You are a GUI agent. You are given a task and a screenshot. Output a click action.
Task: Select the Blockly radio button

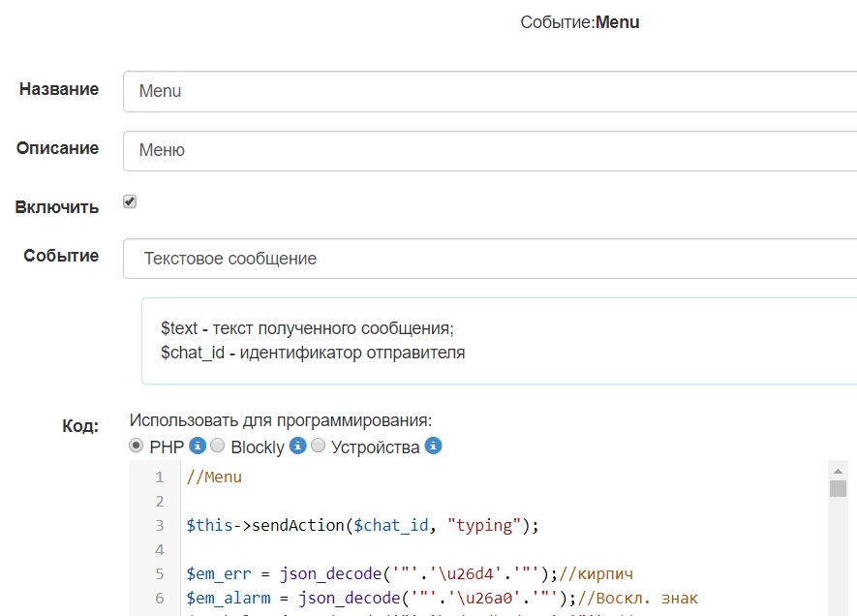point(218,446)
